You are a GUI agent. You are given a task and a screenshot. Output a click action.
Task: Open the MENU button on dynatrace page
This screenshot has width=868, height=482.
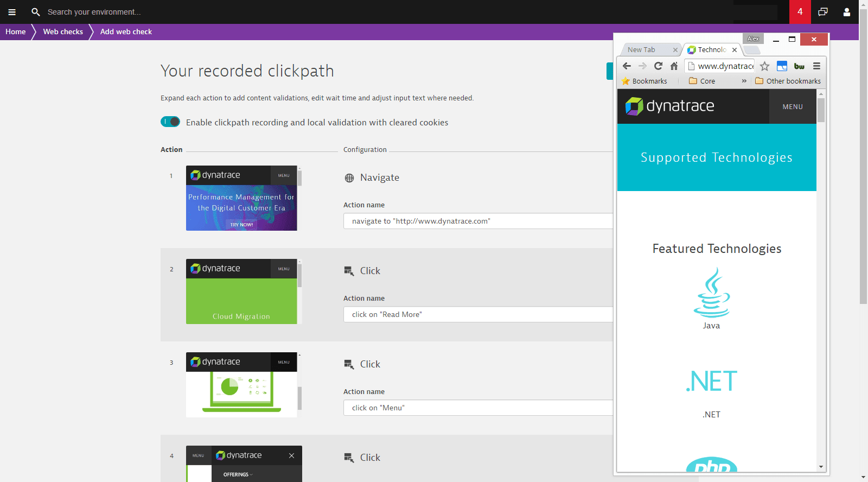(793, 107)
